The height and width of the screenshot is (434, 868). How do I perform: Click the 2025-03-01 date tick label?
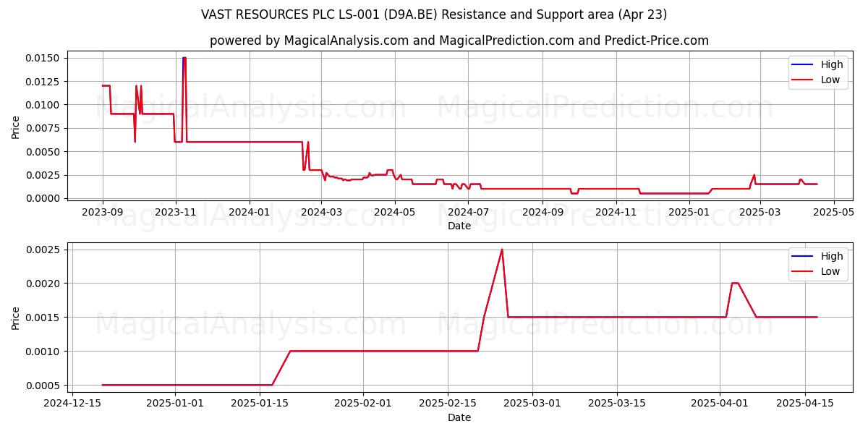533,404
